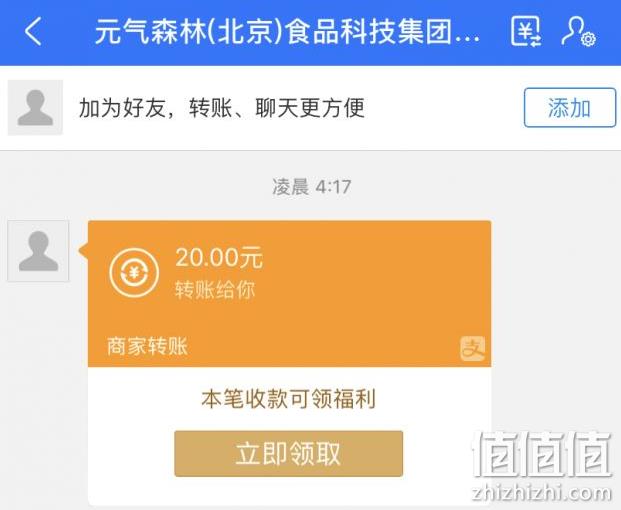Tap the zhizhizhi.com watermark
This screenshot has width=621, height=510.
542,493
